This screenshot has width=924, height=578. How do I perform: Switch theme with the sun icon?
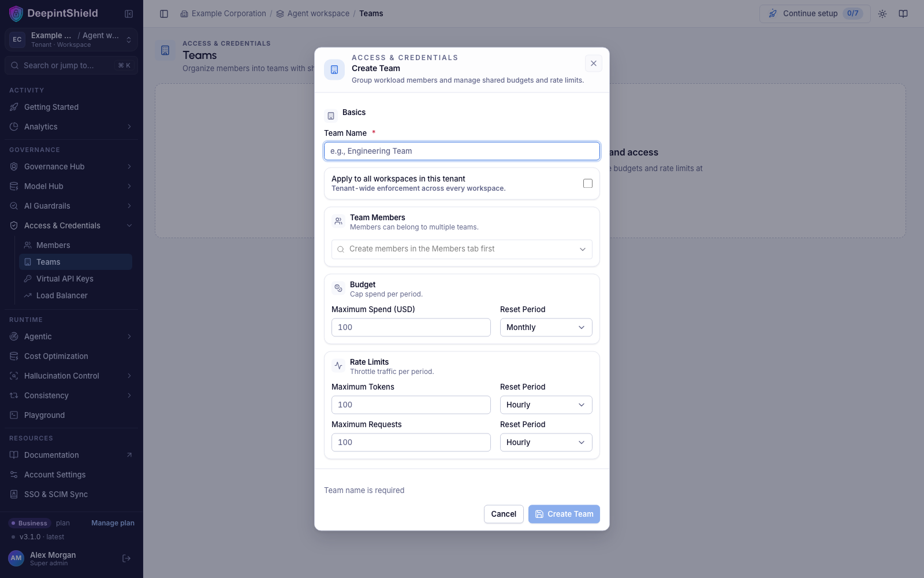[882, 14]
